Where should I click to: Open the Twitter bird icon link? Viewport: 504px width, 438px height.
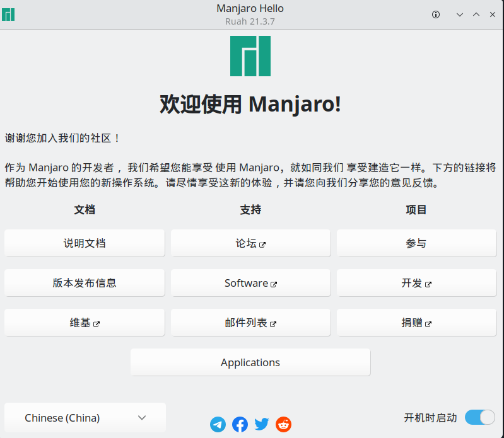point(262,424)
